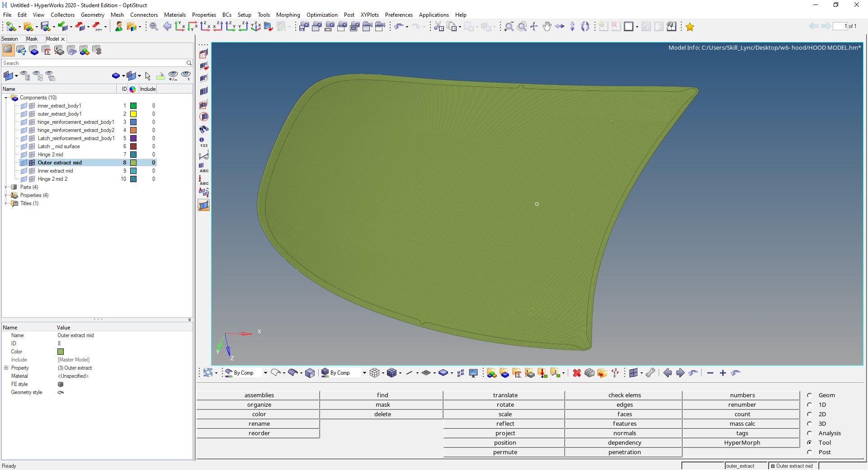
Task: Select the Geom radio button
Action: point(810,395)
